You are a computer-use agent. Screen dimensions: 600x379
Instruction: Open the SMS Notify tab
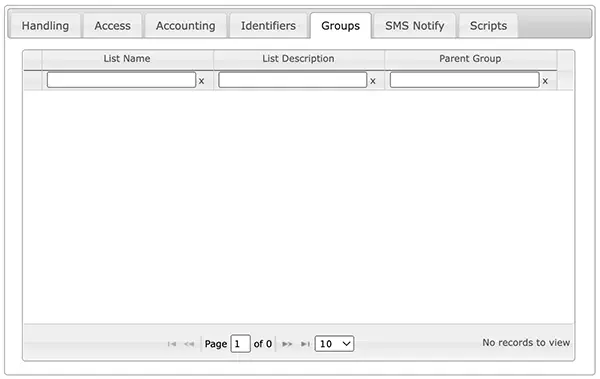click(x=414, y=26)
